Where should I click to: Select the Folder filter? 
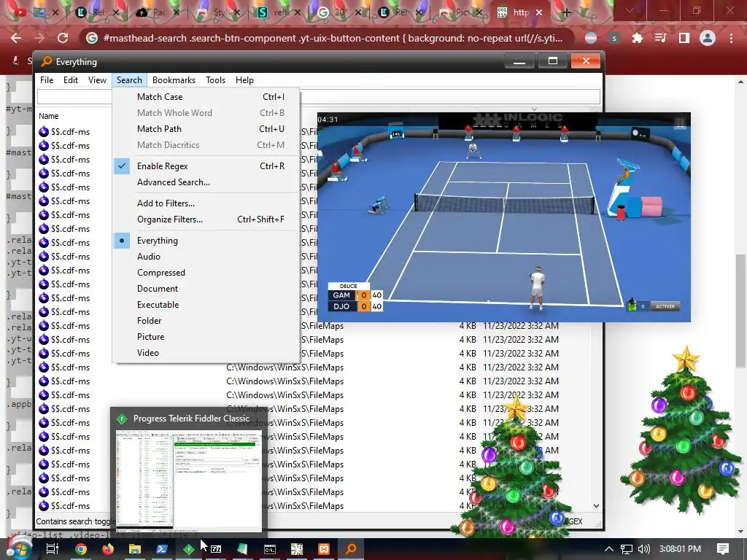206,321
